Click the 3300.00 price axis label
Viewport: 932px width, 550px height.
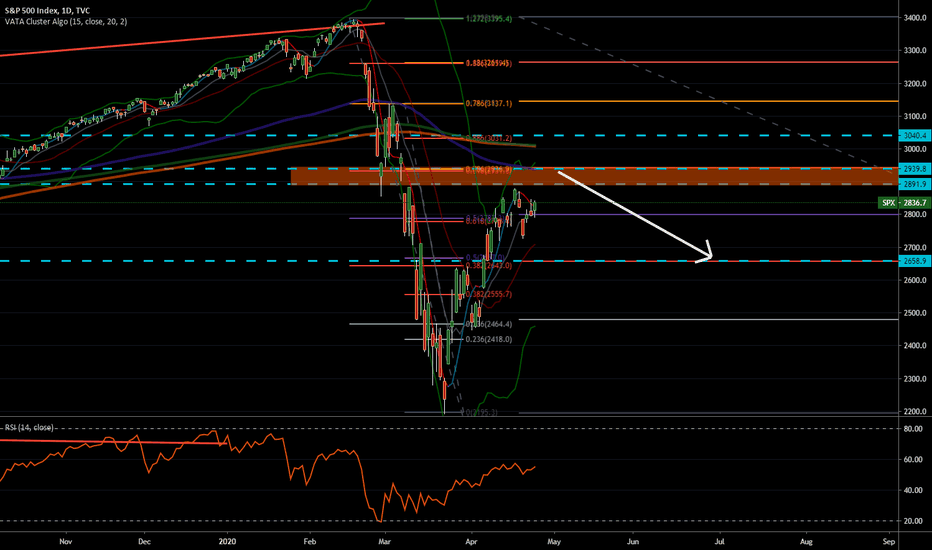915,51
